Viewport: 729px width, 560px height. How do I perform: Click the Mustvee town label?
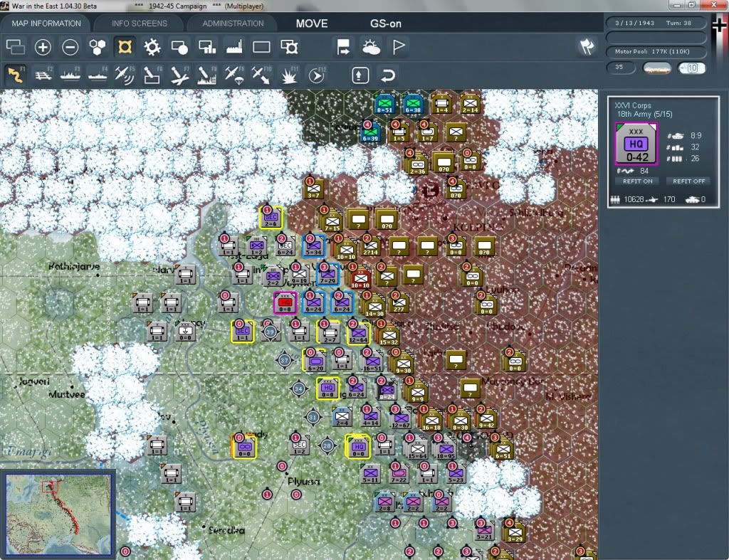pyautogui.click(x=67, y=394)
